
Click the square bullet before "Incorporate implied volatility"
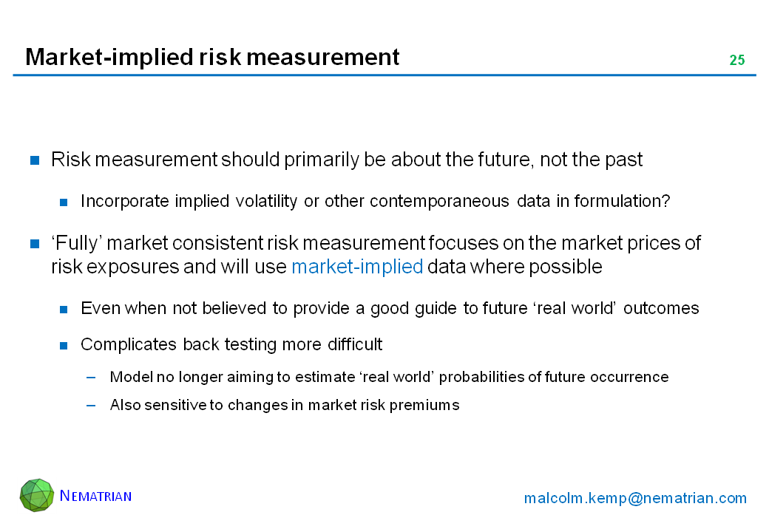pyautogui.click(x=64, y=202)
